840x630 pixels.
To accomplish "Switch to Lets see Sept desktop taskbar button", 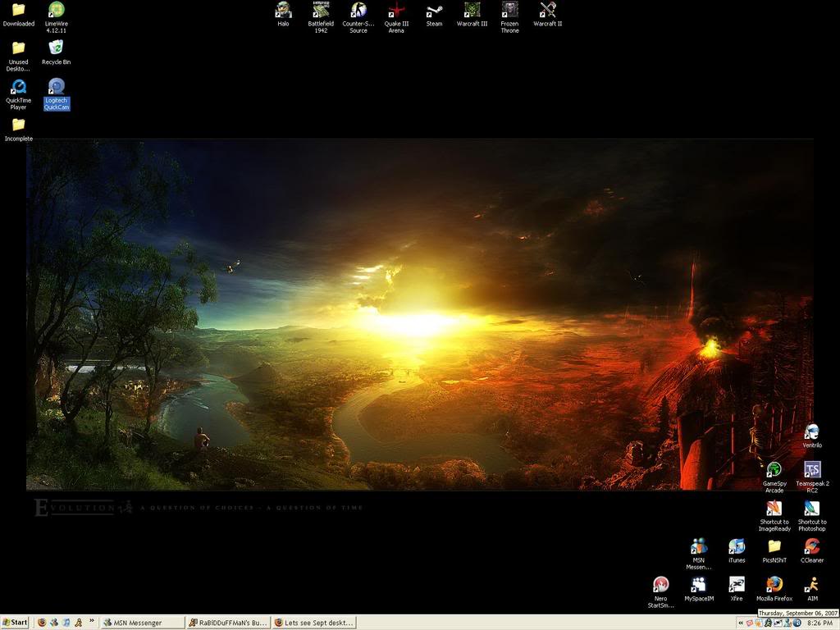I will pyautogui.click(x=313, y=623).
